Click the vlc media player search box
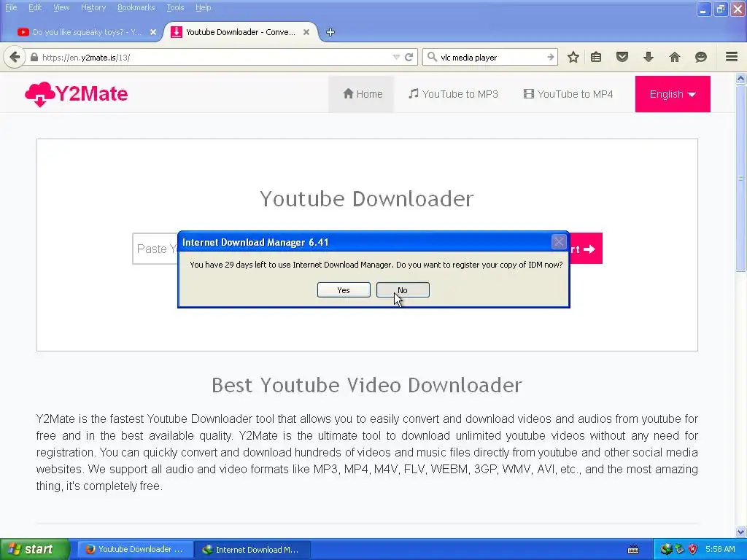Image resolution: width=747 pixels, height=560 pixels. pyautogui.click(x=491, y=57)
